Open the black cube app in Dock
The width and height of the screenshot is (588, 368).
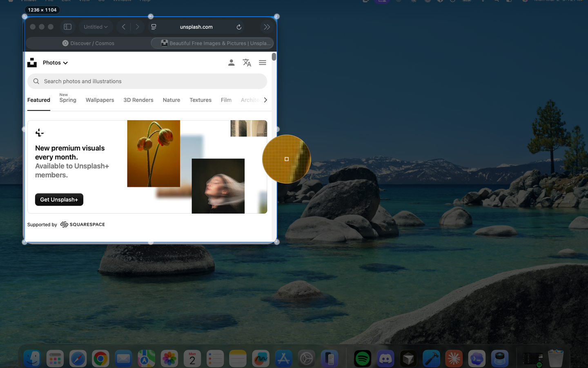click(408, 359)
